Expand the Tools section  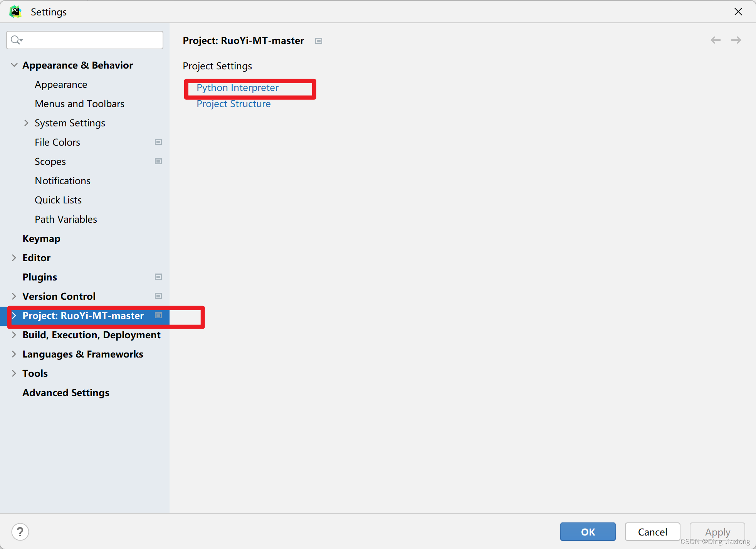click(14, 373)
